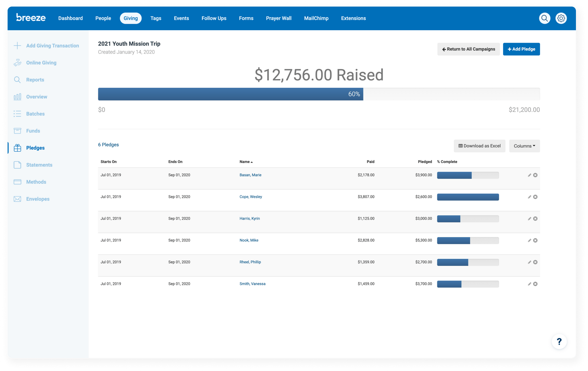Click the search magnifier icon
Viewport: 588px width, 371px height.
(x=544, y=18)
